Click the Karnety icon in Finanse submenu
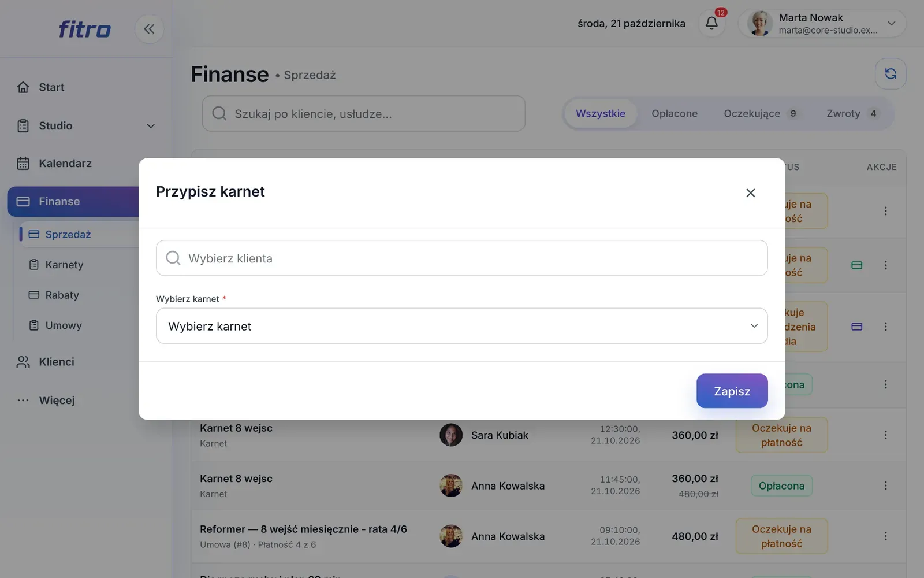Viewport: 924px width, 578px height. pyautogui.click(x=34, y=265)
